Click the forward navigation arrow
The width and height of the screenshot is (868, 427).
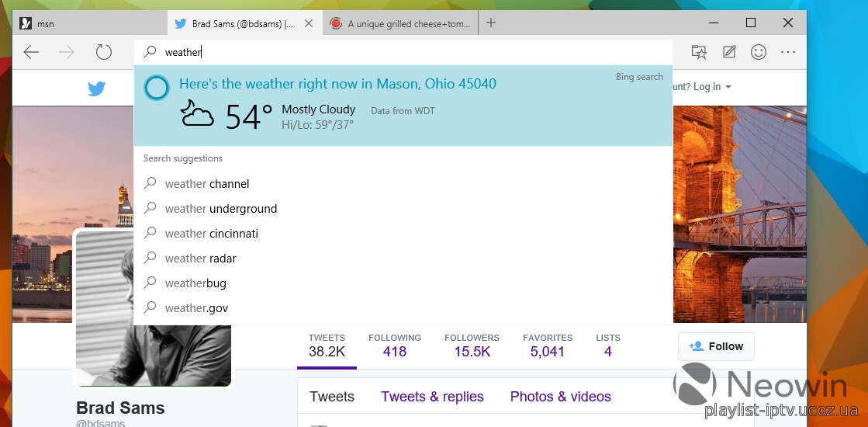pyautogui.click(x=67, y=53)
